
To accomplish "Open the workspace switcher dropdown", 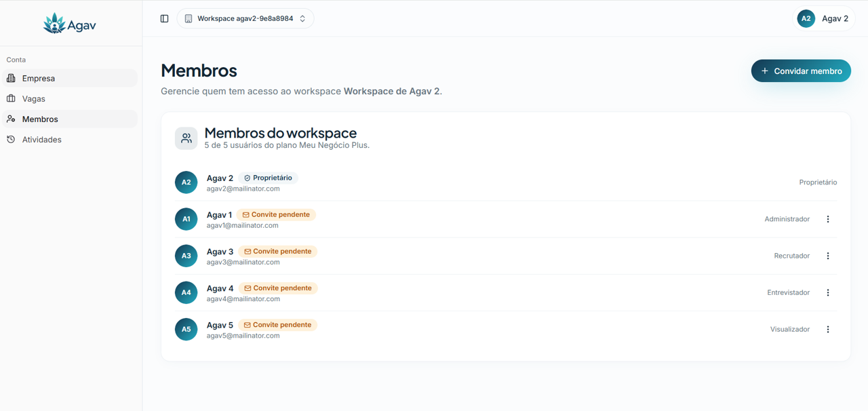I will point(245,18).
